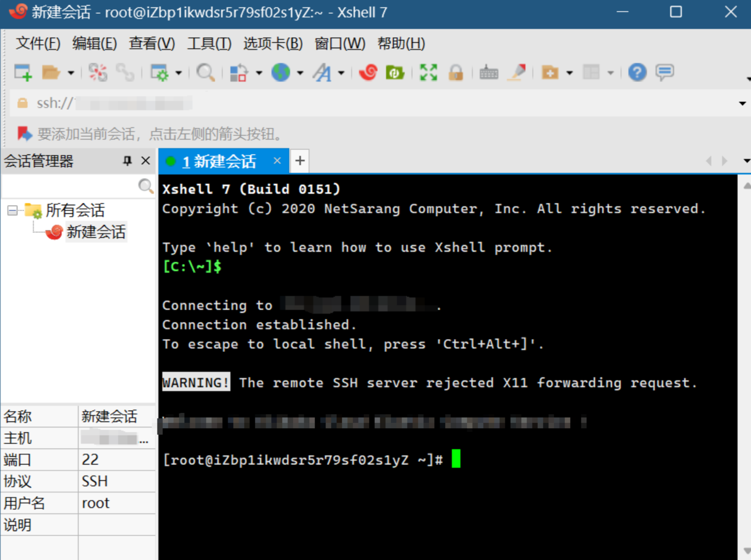Image resolution: width=751 pixels, height=560 pixels.
Task: Launch Xftp with the green Xftp icon
Action: point(395,73)
